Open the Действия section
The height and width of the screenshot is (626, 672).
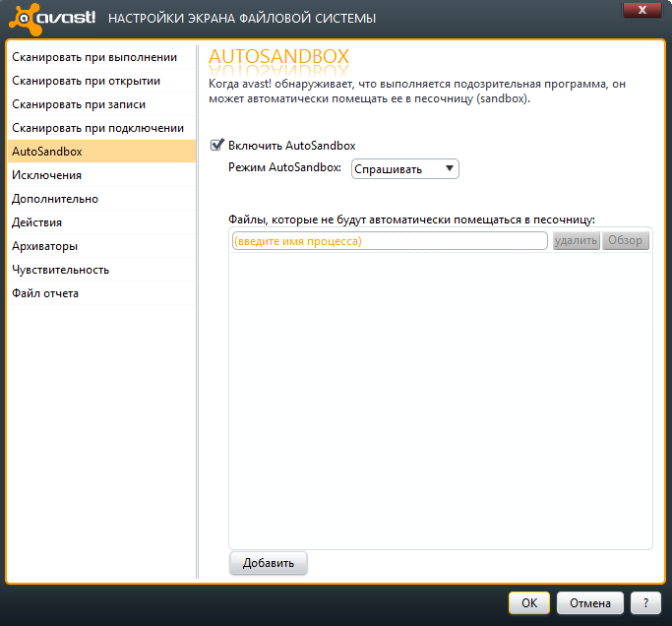point(101,222)
